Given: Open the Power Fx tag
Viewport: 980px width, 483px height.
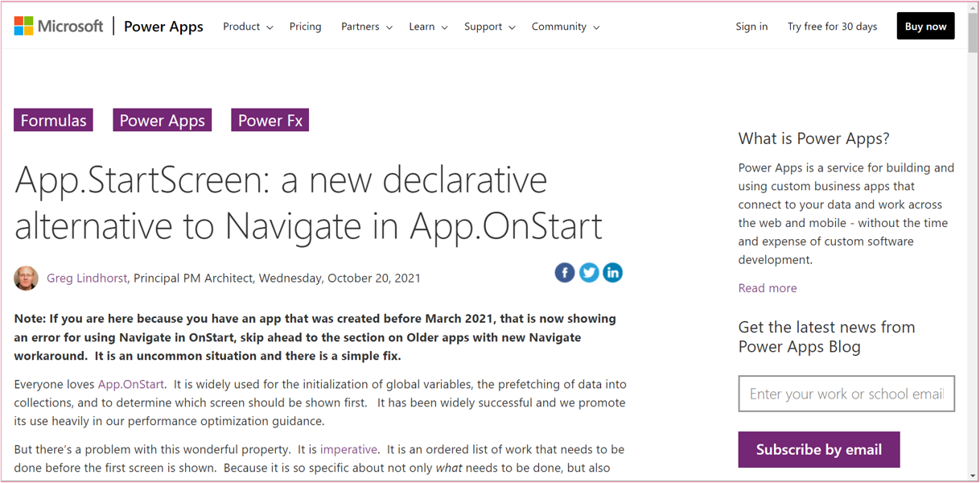Looking at the screenshot, I should (x=270, y=120).
